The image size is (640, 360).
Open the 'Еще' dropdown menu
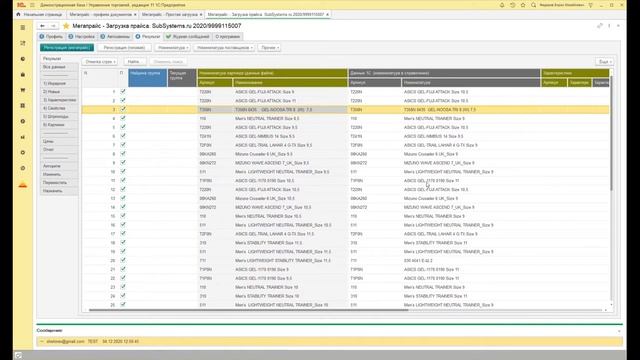tap(604, 62)
